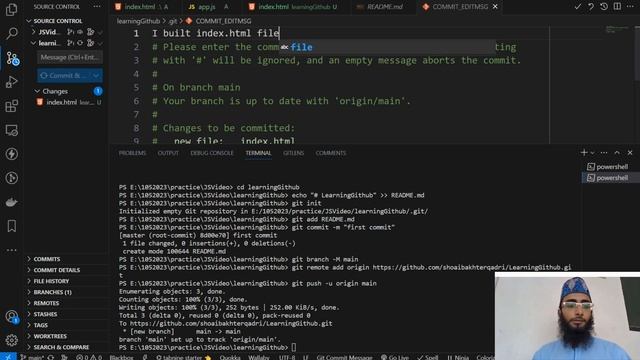Close the terminal panel
This screenshot has height=360, width=640.
(x=630, y=153)
